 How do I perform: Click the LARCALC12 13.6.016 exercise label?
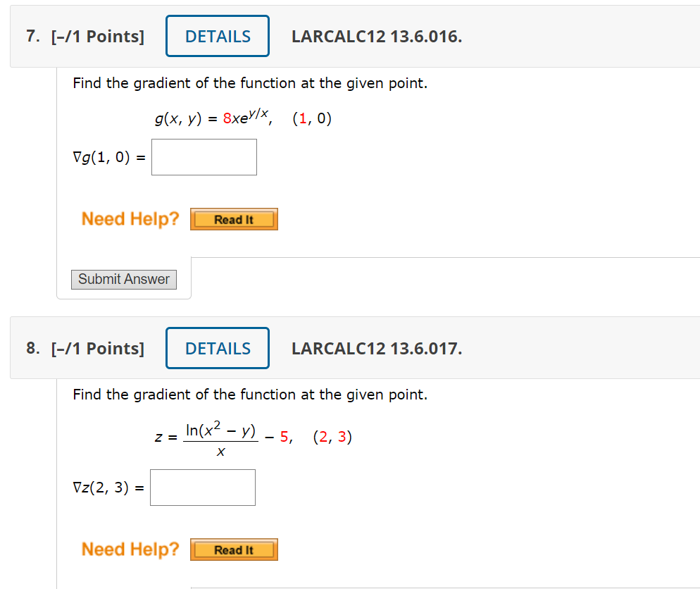click(x=377, y=36)
